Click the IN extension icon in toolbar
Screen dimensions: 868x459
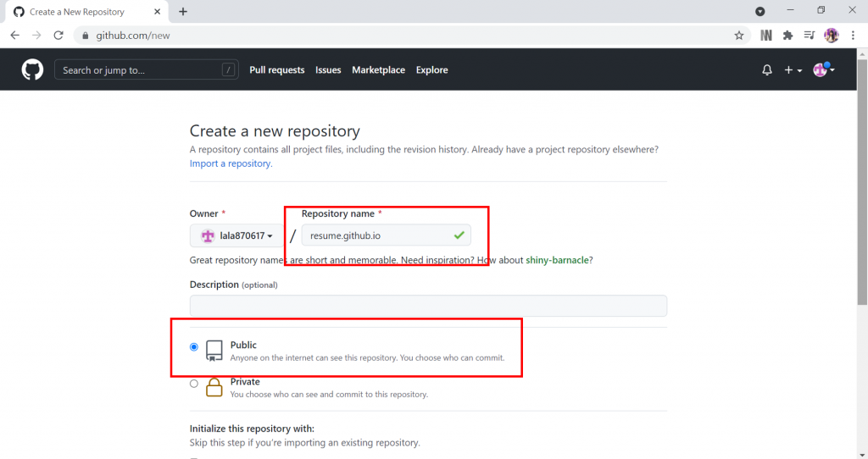[x=766, y=36]
